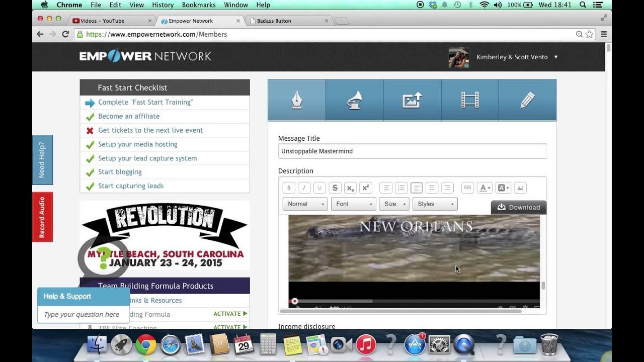Click the Type your question here field
The width and height of the screenshot is (644, 362).
pos(84,314)
